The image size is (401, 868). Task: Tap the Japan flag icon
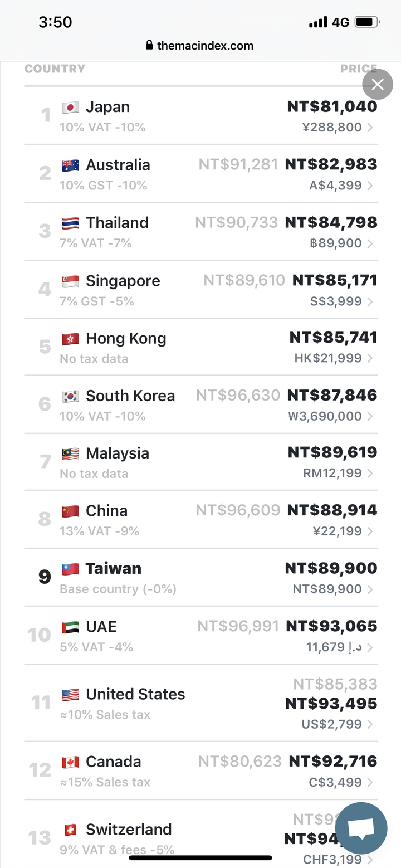(70, 108)
